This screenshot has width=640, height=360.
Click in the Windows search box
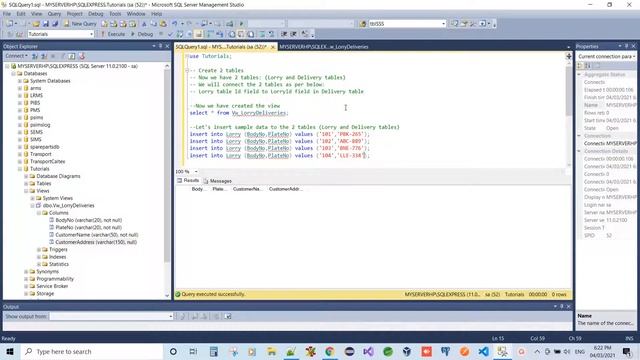coord(92,351)
